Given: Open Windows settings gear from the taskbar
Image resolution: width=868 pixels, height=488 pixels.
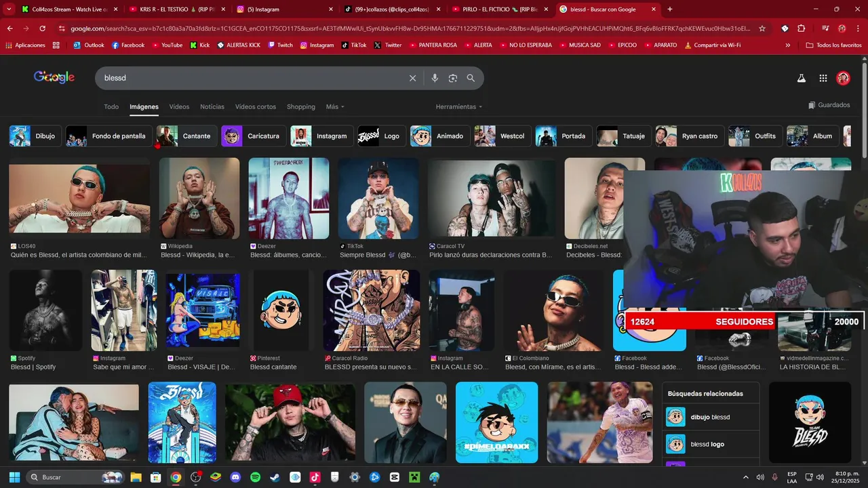Looking at the screenshot, I should click(x=354, y=477).
